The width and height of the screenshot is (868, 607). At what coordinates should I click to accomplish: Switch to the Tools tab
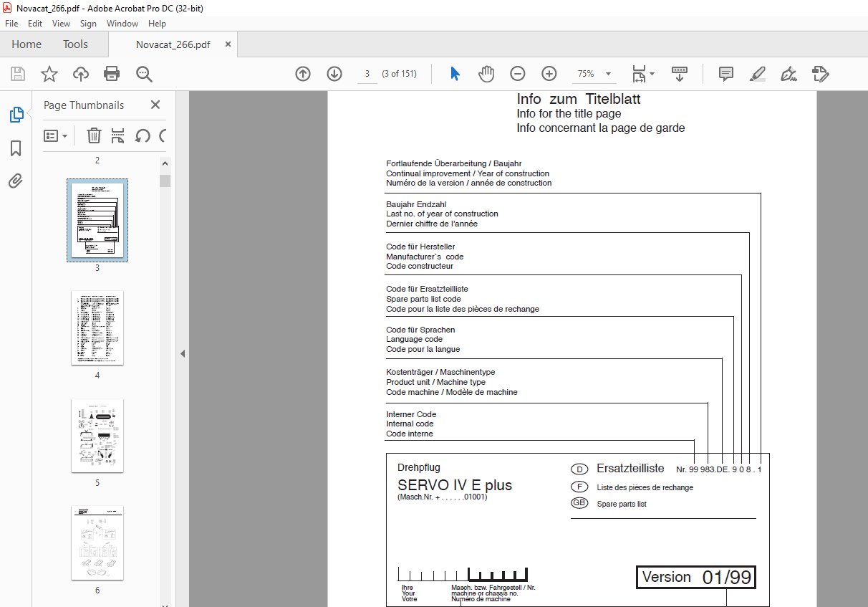click(75, 44)
